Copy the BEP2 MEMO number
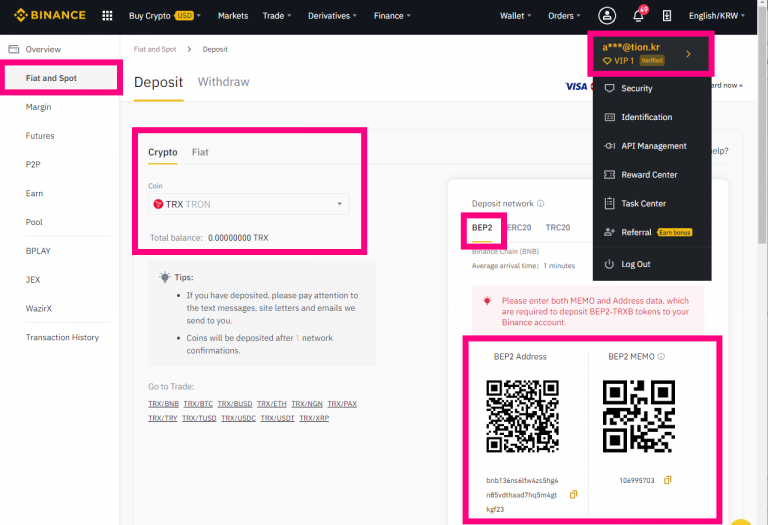768x525 pixels. coord(667,480)
